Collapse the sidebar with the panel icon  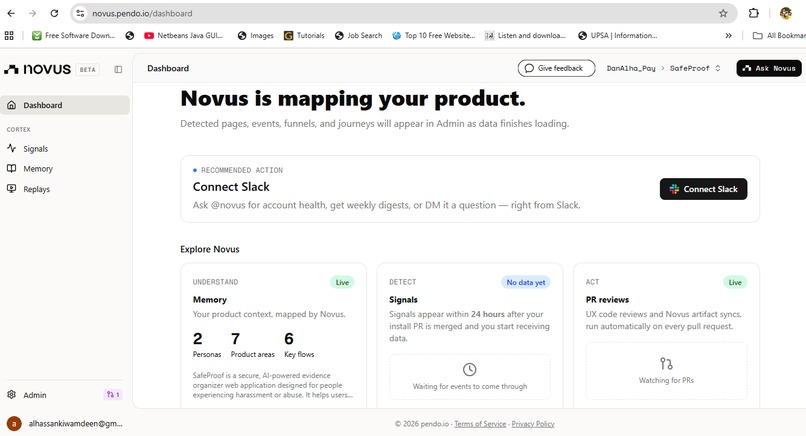[x=118, y=69]
